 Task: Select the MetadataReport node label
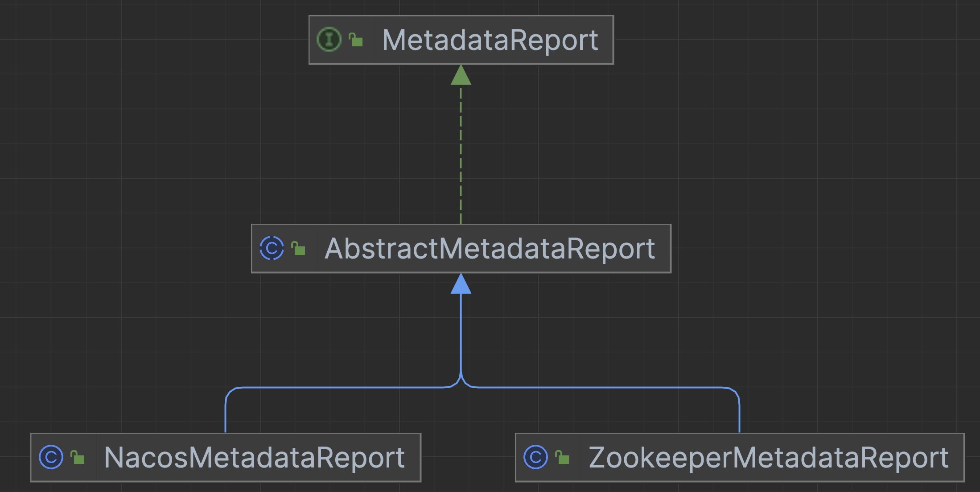coord(490,40)
